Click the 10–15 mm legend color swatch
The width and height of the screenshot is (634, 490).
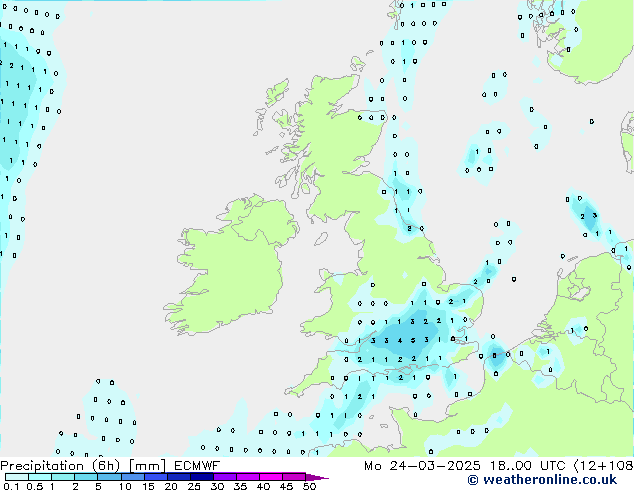point(133,477)
